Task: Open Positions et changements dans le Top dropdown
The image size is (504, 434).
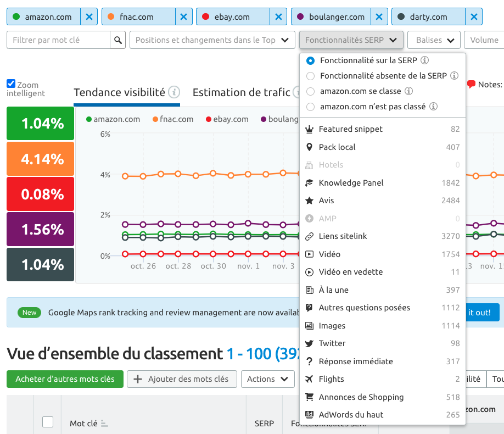Action: 211,40
